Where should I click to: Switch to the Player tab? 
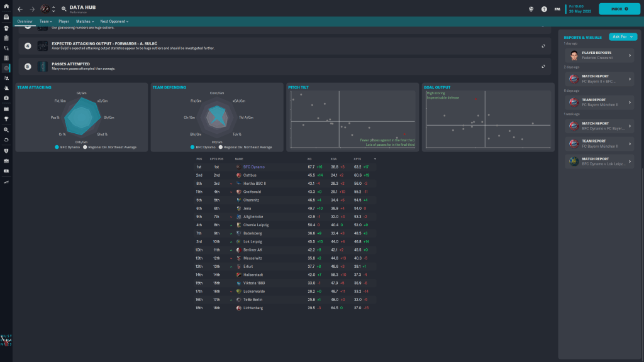[x=64, y=21]
